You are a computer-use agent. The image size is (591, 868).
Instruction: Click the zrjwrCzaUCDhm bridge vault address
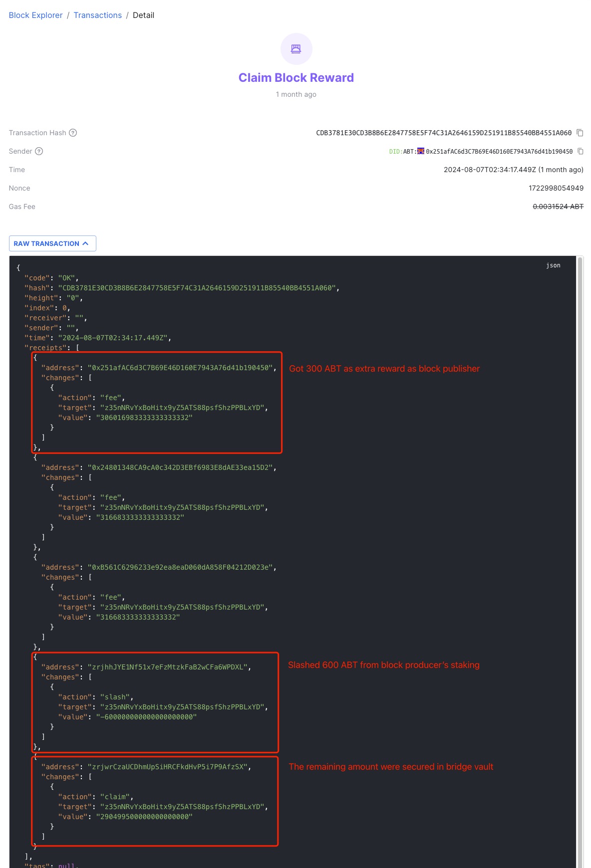coord(169,767)
